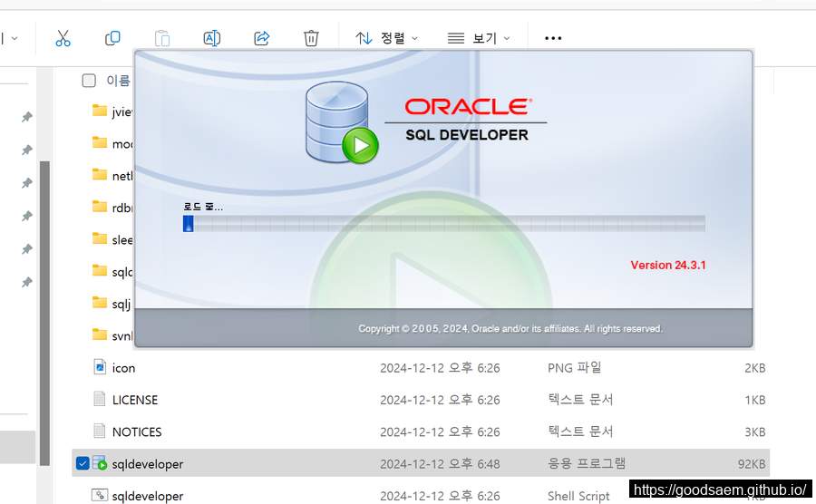This screenshot has width=816, height=504.
Task: Click the Delete trash icon
Action: (311, 38)
